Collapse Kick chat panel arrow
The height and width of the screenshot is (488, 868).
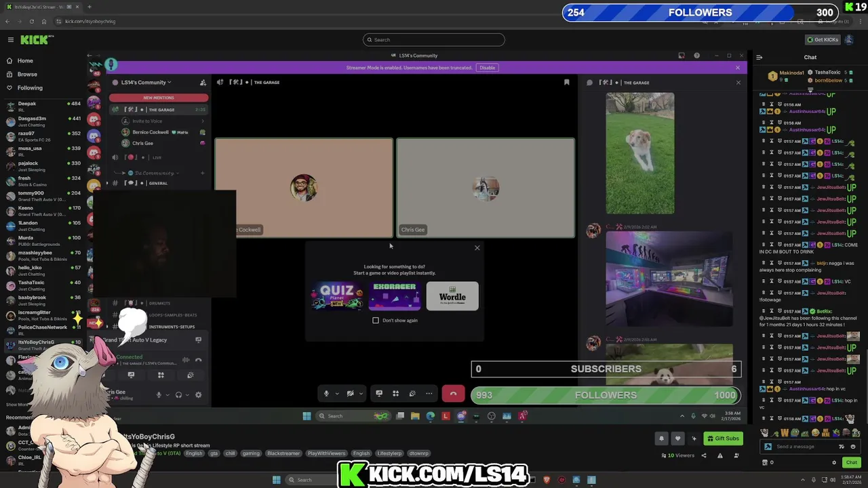tap(759, 58)
